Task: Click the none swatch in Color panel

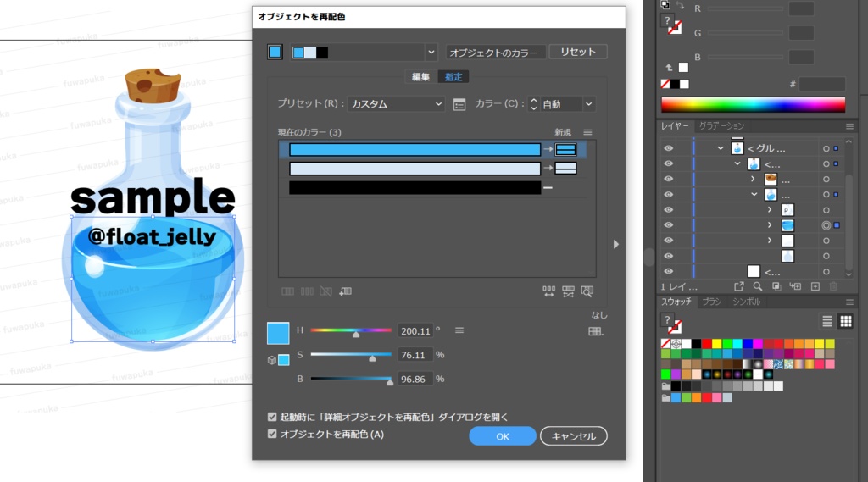Action: click(x=665, y=84)
